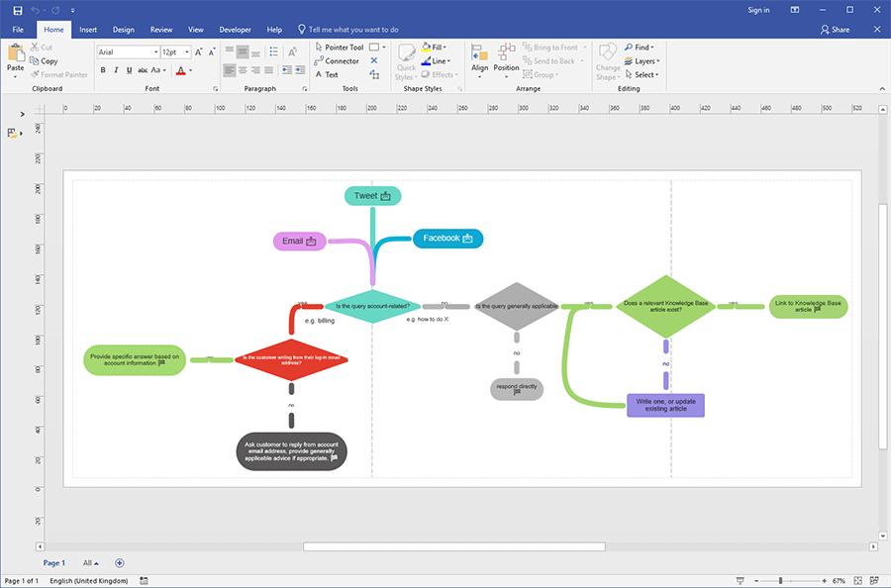Select the Connector tool
This screenshot has height=588, width=891.
tap(337, 60)
